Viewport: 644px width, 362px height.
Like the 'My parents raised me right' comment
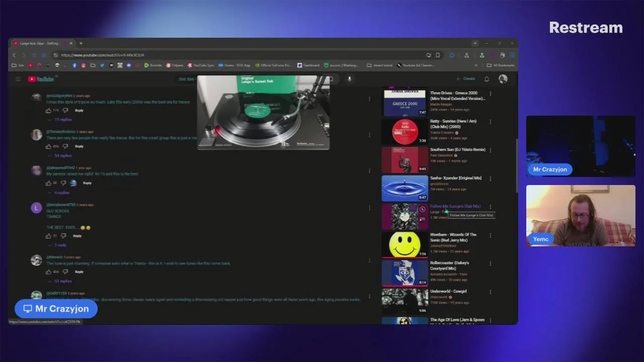pyautogui.click(x=49, y=183)
